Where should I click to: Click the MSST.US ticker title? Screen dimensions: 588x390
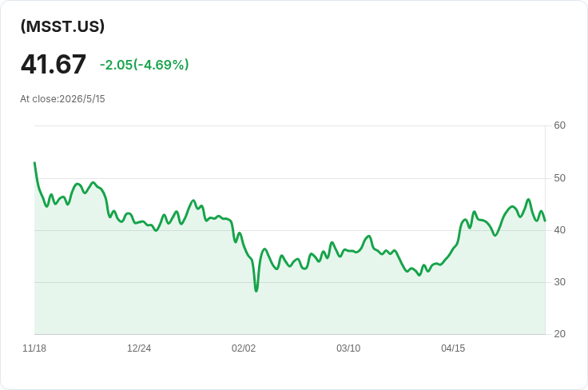coord(62,26)
